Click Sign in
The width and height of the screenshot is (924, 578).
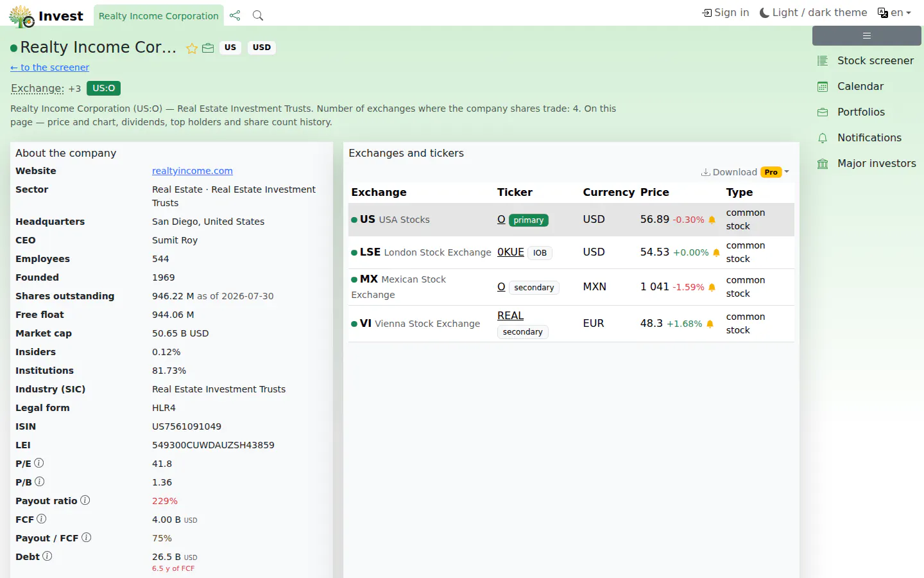click(726, 13)
